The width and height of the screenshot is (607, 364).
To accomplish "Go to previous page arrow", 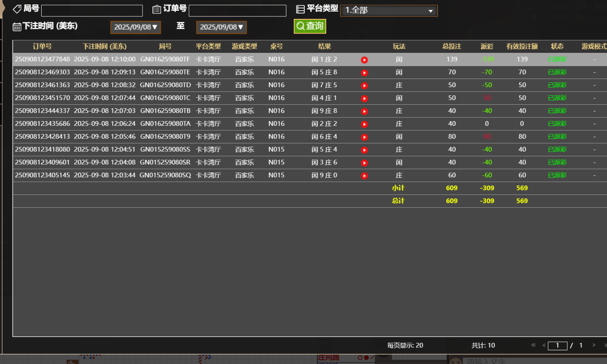I will click(x=543, y=345).
